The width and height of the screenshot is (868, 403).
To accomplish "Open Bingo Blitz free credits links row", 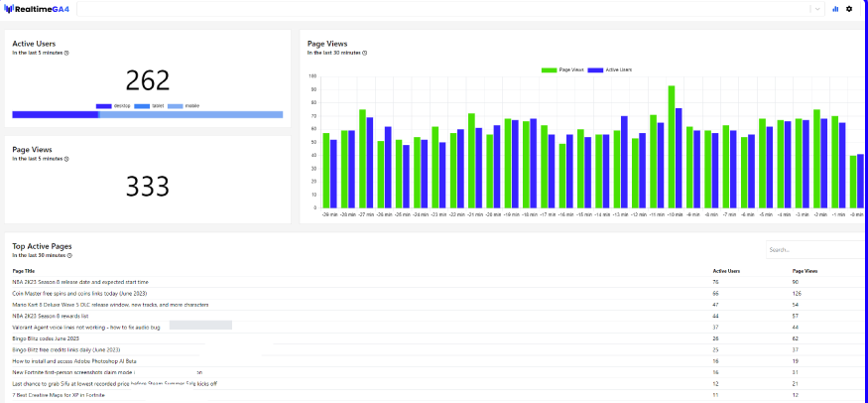I will [434, 349].
